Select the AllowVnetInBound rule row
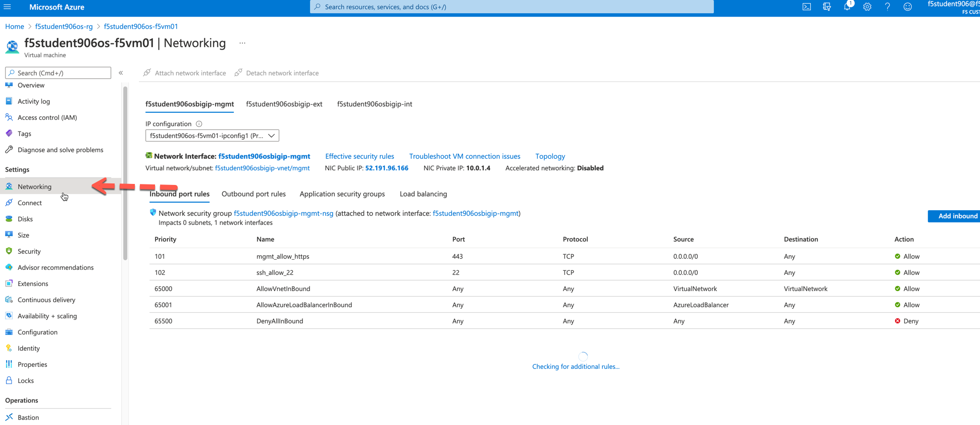The width and height of the screenshot is (980, 425). coord(564,289)
